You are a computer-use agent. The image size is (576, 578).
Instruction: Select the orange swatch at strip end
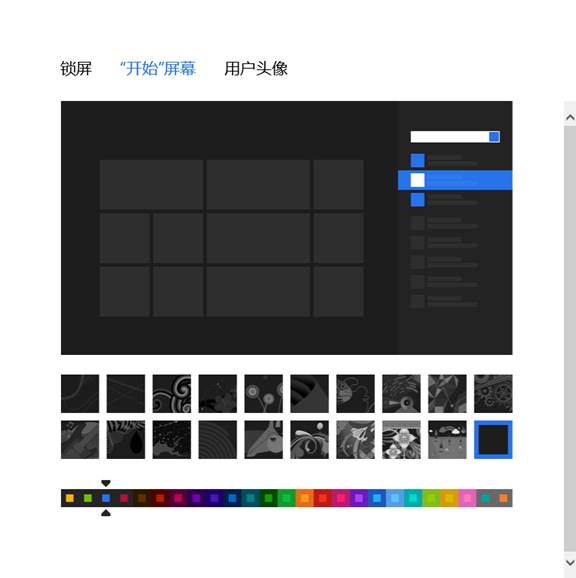click(x=503, y=498)
